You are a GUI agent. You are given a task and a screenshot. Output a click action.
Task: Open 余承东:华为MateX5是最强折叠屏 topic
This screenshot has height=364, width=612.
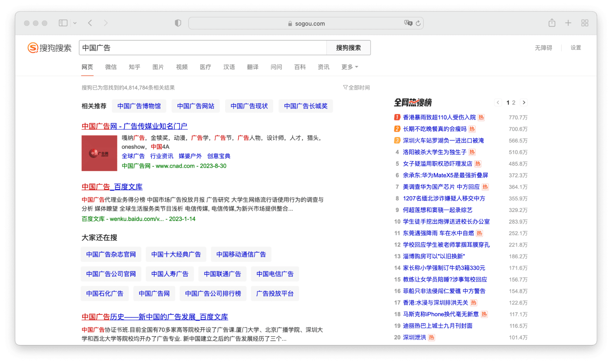coord(445,175)
